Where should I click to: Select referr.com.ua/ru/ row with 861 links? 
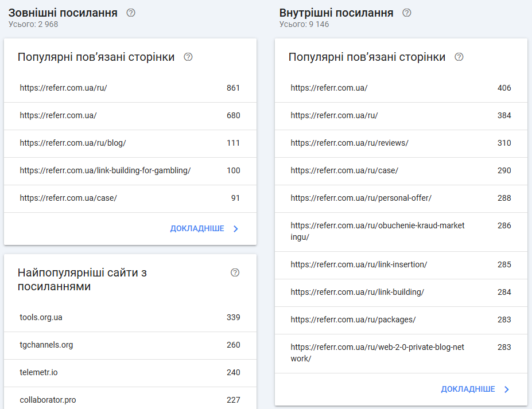click(130, 88)
